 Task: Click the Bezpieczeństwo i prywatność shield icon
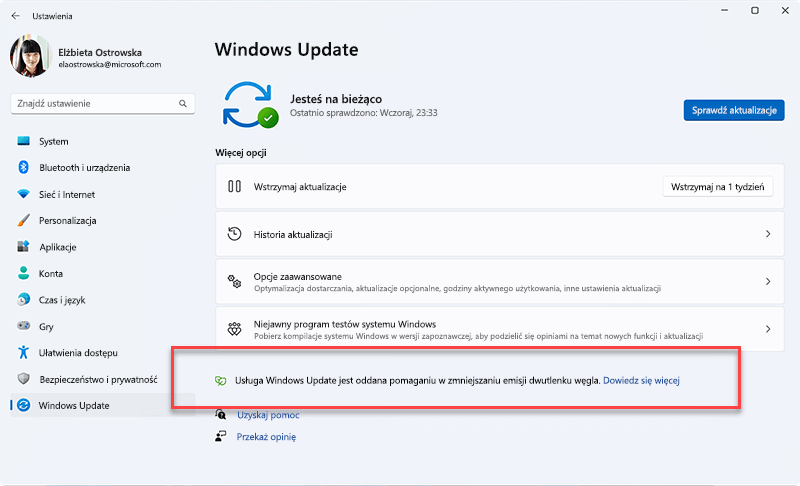(x=23, y=379)
